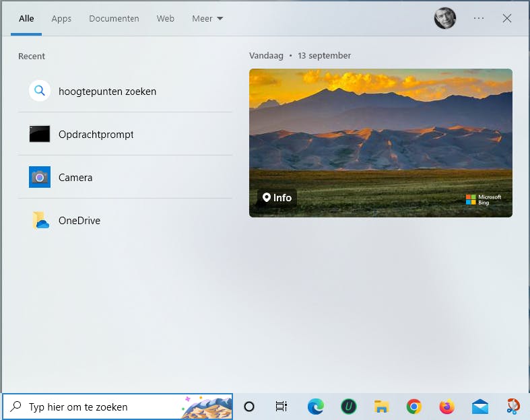This screenshot has width=530, height=420.
Task: Click the taskbar search magnifier icon
Action: (15, 407)
